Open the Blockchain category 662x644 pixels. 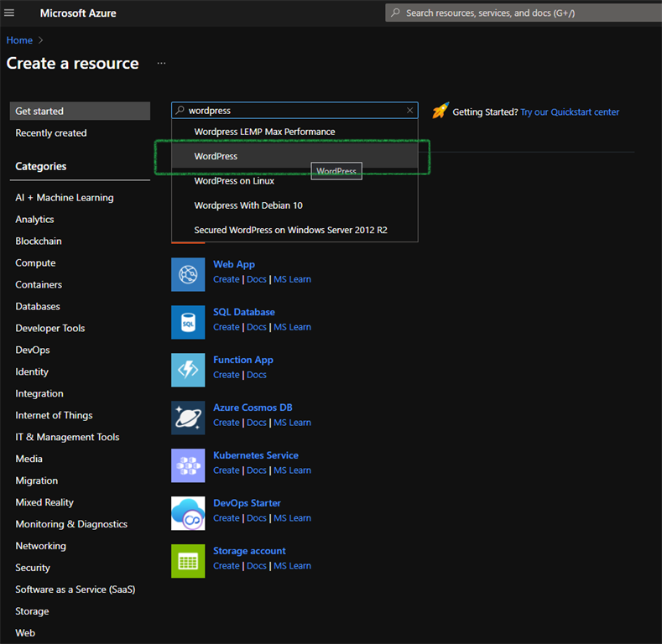(x=39, y=241)
